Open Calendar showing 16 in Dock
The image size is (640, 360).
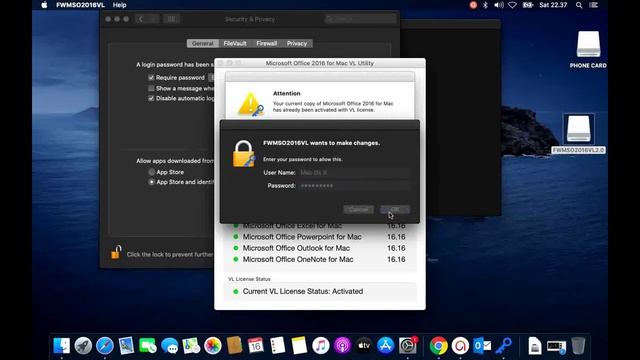pyautogui.click(x=256, y=346)
